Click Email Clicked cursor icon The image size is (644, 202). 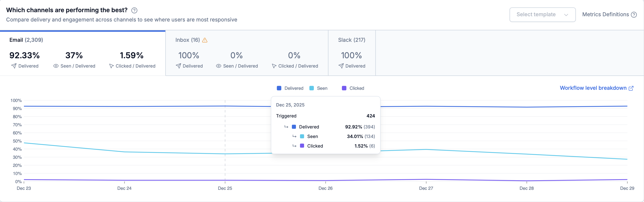click(x=111, y=66)
